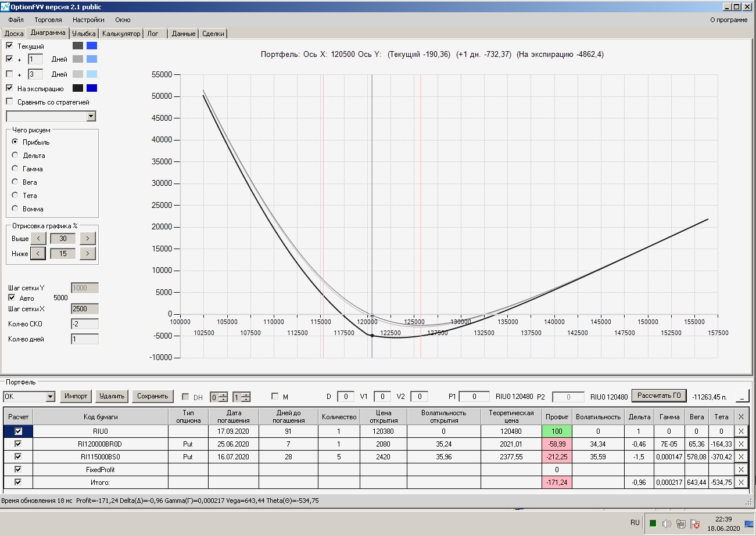This screenshot has width=756, height=536.
Task: Increase the DH stepper value
Action: [x=224, y=394]
